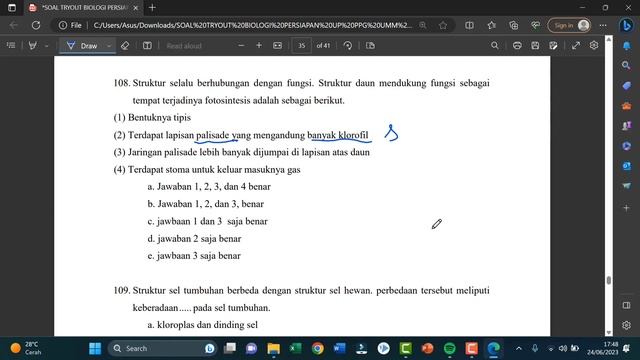Click answer a. kloroplas dan dinding sel
The width and height of the screenshot is (640, 360).
click(x=202, y=325)
